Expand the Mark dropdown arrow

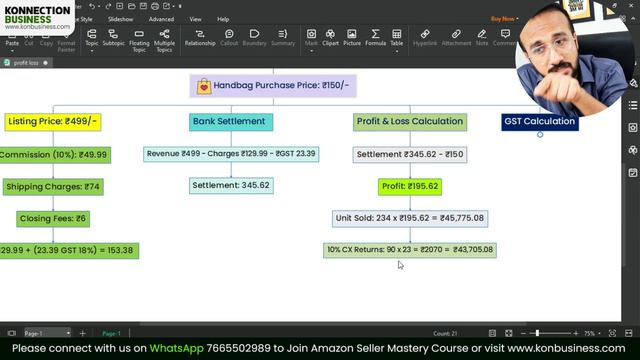311,51
